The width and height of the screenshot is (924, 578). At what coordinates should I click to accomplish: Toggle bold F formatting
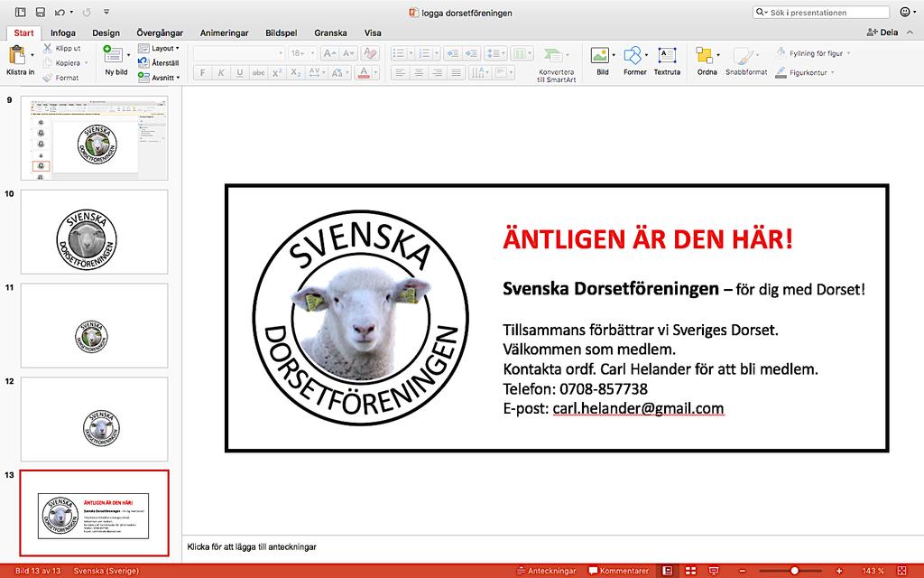point(203,72)
